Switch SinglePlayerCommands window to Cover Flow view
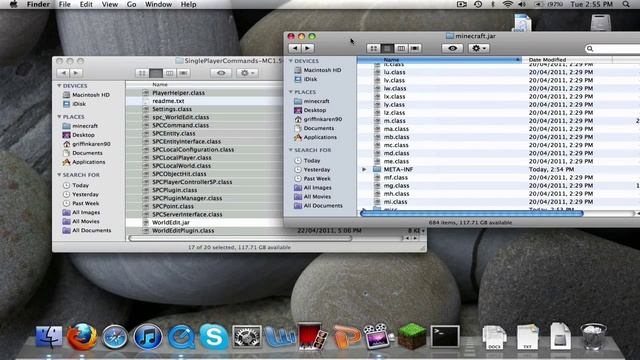This screenshot has height=360, width=640. [x=184, y=73]
